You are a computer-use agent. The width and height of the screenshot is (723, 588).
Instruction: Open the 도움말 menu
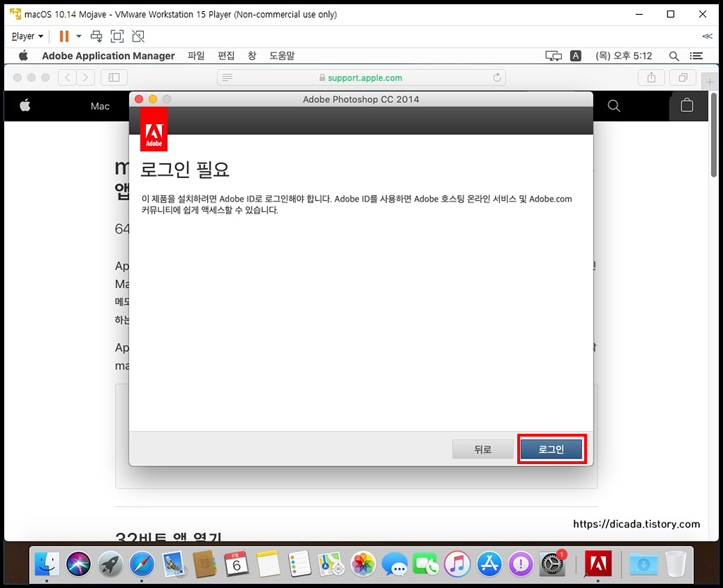point(282,56)
